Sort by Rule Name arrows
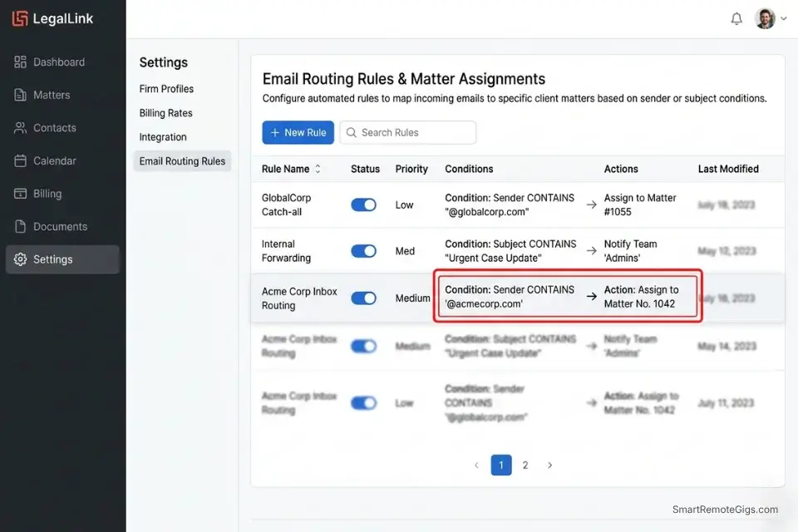 click(x=318, y=169)
